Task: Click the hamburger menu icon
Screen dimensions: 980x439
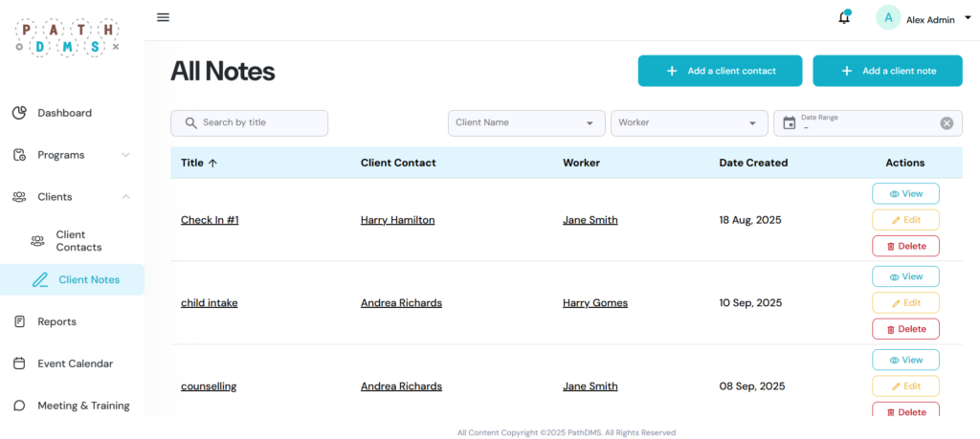Action: click(163, 17)
